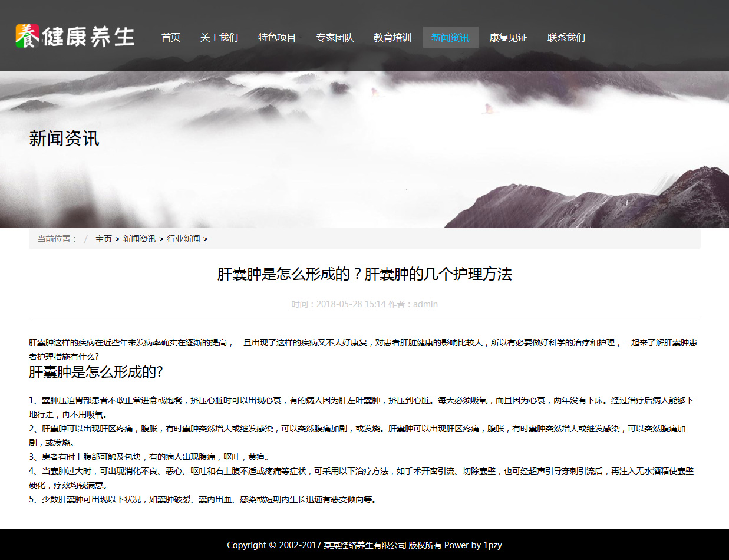This screenshot has height=560, width=729.
Task: Click the highlighted 新闻资讯 nav tab
Action: click(450, 38)
